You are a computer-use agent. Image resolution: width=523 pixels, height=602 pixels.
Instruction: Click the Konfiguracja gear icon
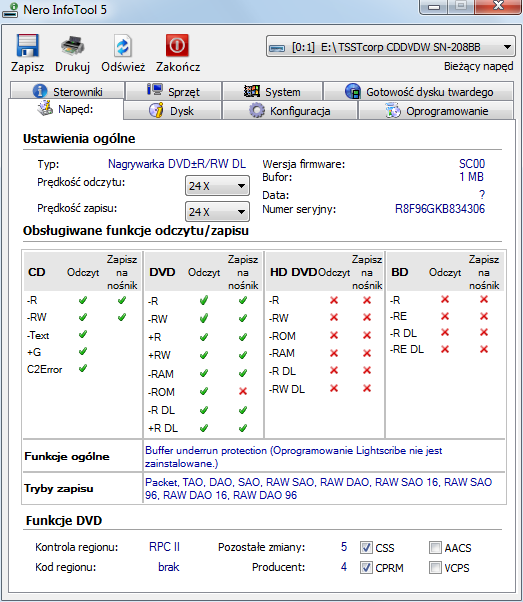[257, 111]
